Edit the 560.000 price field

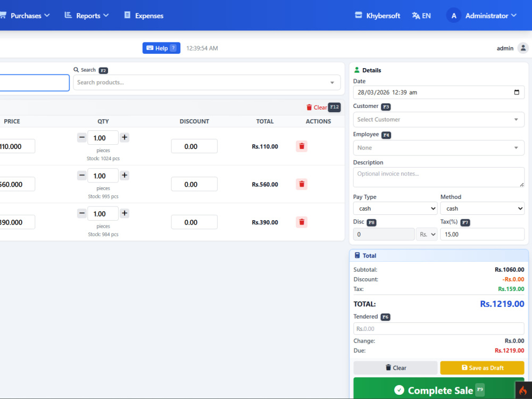pos(17,184)
